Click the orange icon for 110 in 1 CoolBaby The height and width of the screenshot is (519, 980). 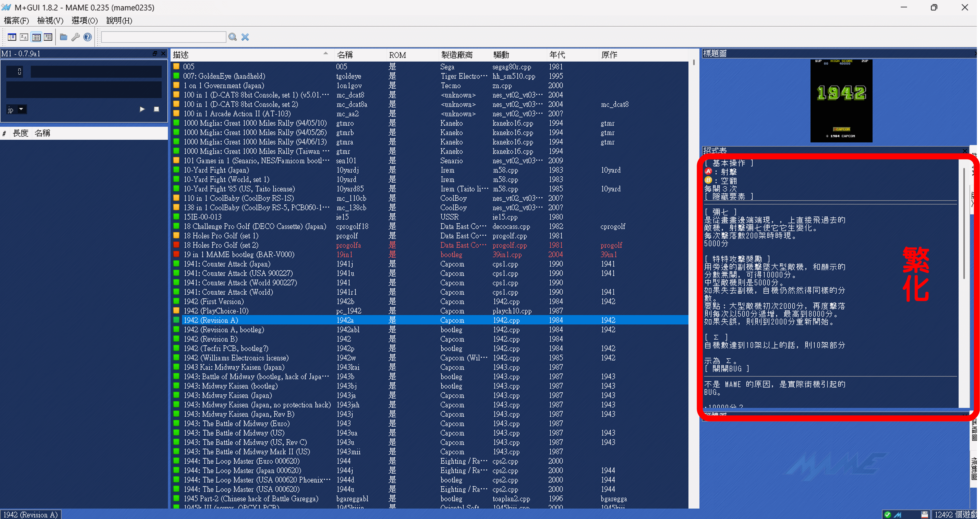[x=176, y=198]
